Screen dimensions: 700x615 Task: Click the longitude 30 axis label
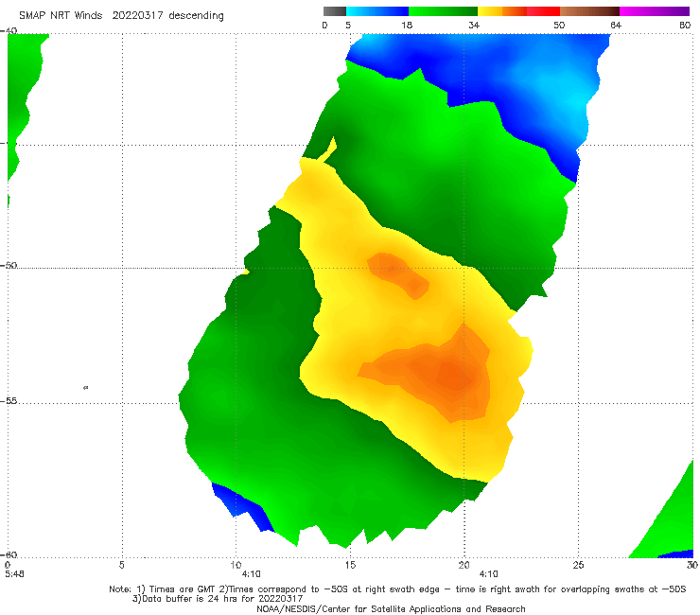tap(692, 565)
